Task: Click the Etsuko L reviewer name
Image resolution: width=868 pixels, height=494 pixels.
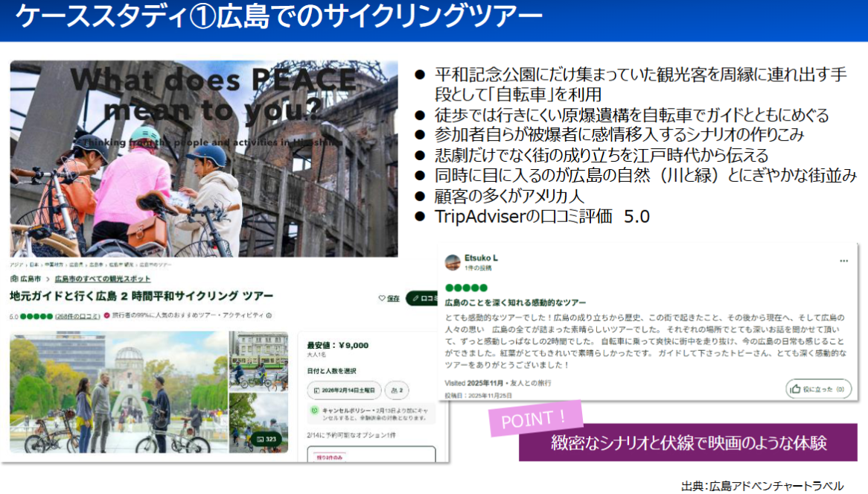Action: pos(481,258)
